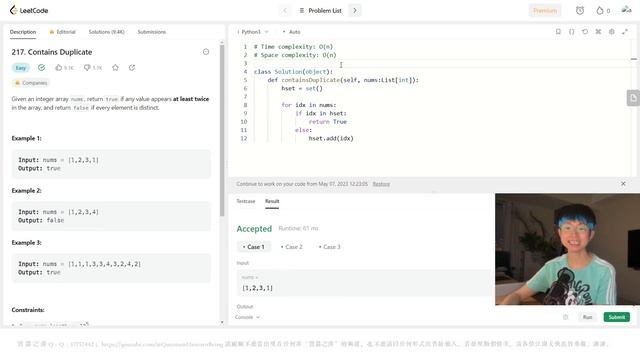The width and height of the screenshot is (640, 360).
Task: Click the format code braces icon
Action: coord(571,31)
